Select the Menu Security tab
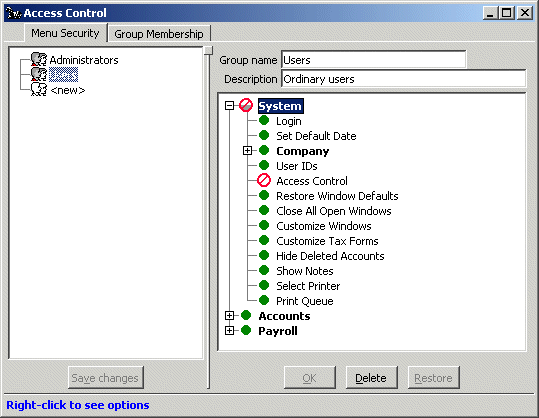The height and width of the screenshot is (418, 539). 65,33
